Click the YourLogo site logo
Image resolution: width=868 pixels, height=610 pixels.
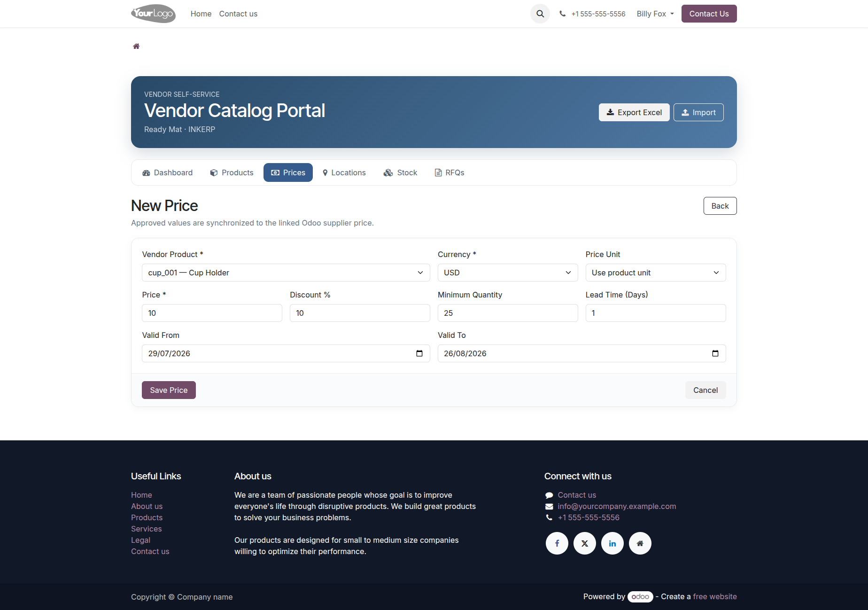point(153,14)
